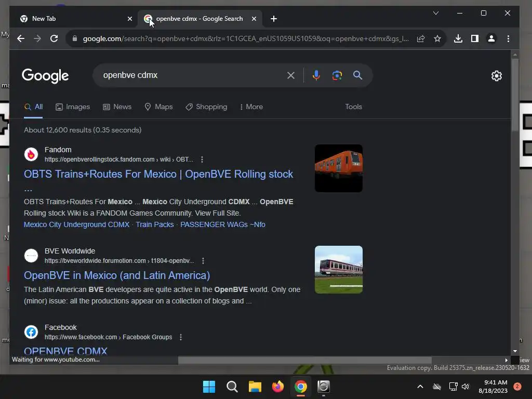Viewport: 532px width, 399px height.
Task: Open a new tab with plus button
Action: click(x=274, y=19)
